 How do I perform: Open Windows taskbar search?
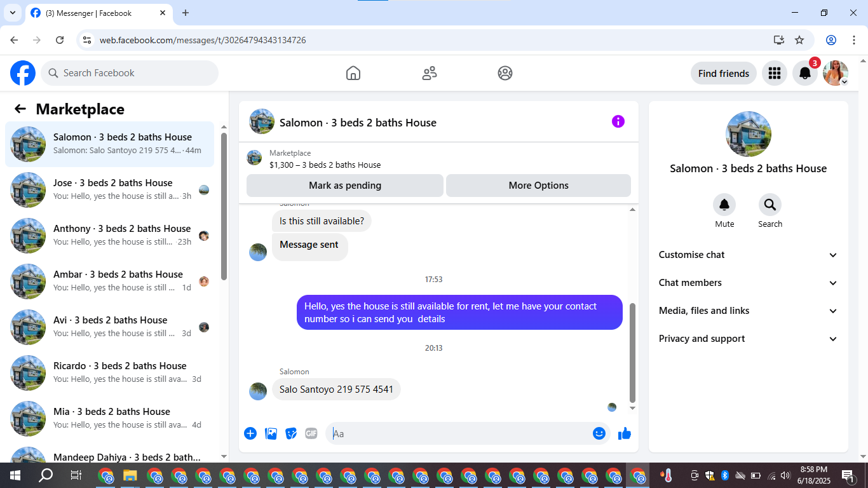click(x=46, y=475)
